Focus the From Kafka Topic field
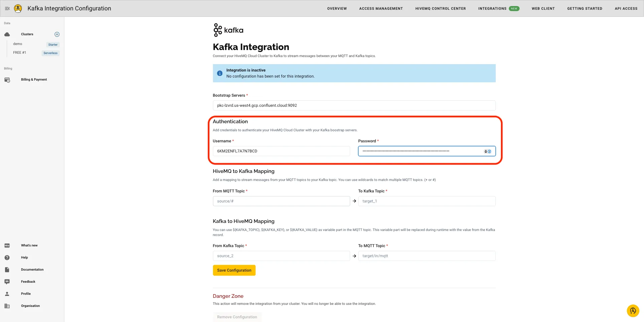Image resolution: width=644 pixels, height=322 pixels. tap(281, 256)
